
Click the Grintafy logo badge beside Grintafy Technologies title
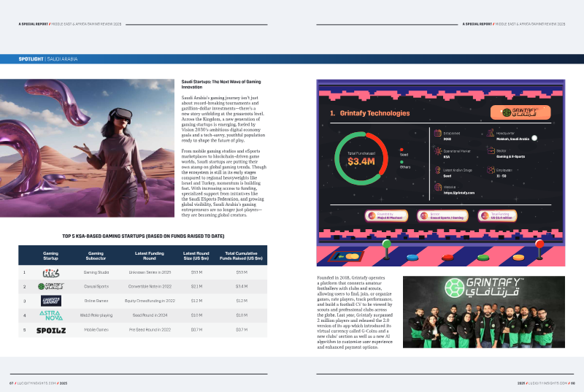pyautogui.click(x=520, y=112)
